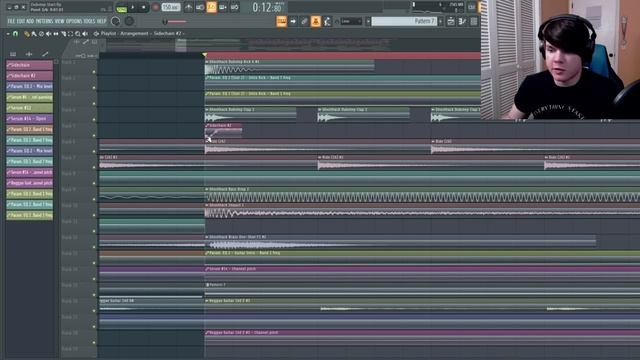Click the chain link multilink icon
The image size is (640, 360).
tap(304, 21)
